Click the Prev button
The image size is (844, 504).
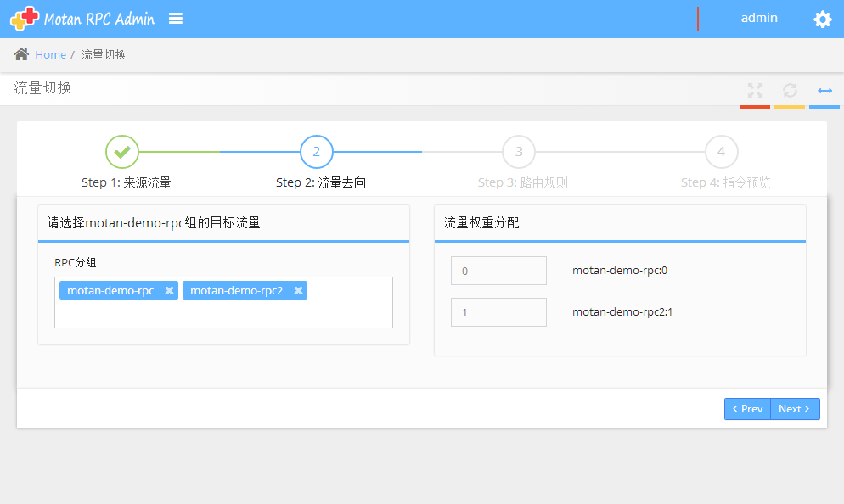point(747,409)
